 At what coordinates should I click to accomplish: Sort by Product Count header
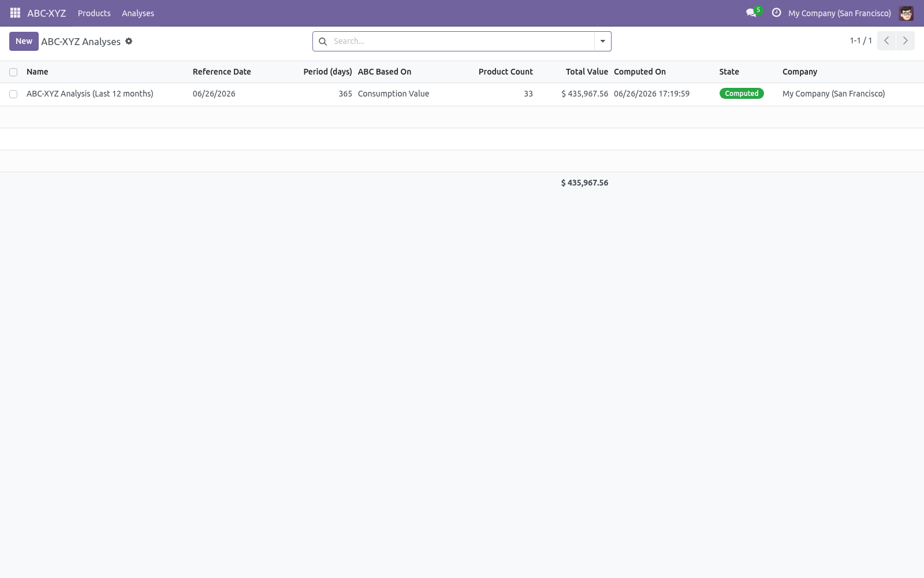click(505, 72)
